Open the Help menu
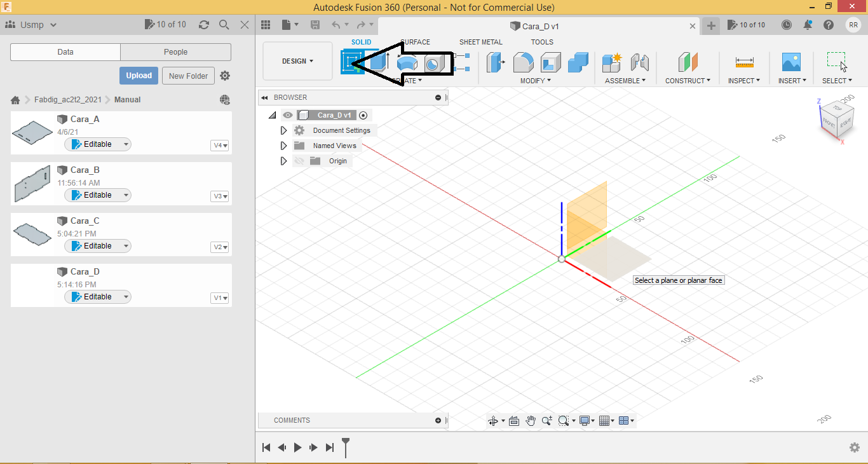868x464 pixels. (x=829, y=25)
